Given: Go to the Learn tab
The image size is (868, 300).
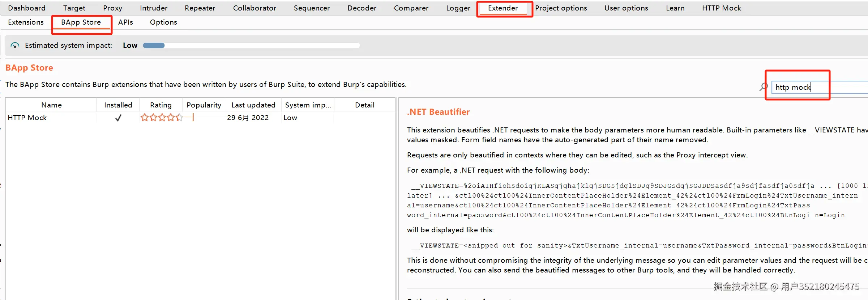Looking at the screenshot, I should click(x=675, y=8).
